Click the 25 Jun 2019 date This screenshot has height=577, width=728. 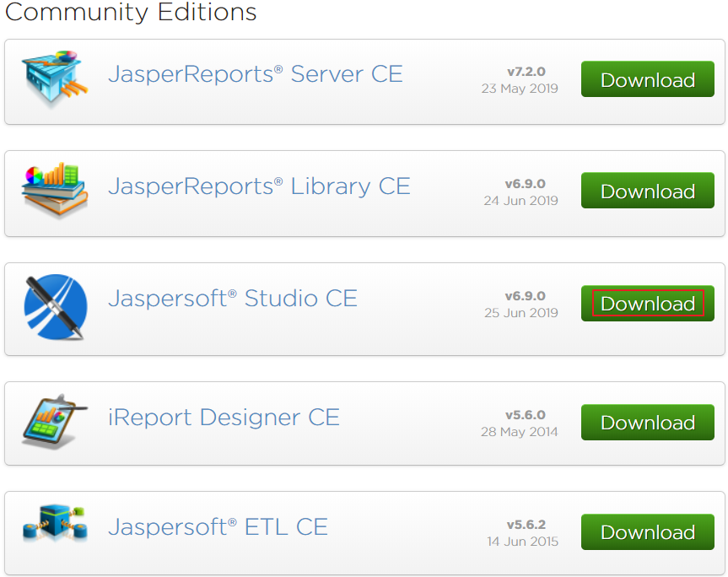click(x=521, y=313)
